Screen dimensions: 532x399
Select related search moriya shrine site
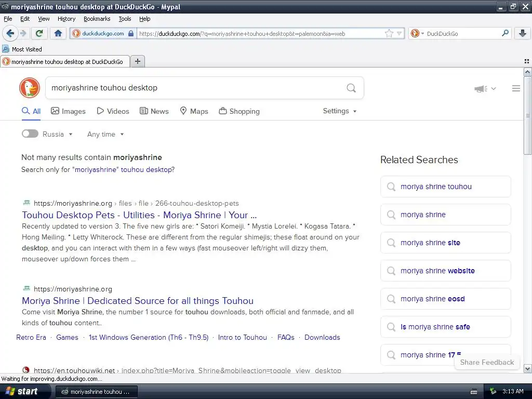point(445,243)
